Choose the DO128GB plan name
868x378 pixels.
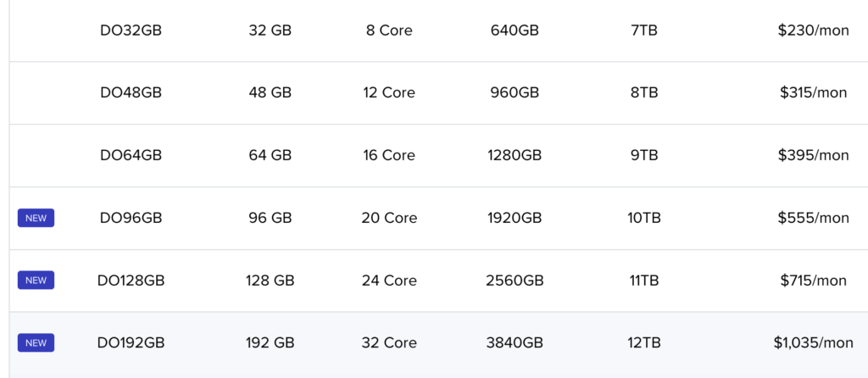(x=131, y=281)
